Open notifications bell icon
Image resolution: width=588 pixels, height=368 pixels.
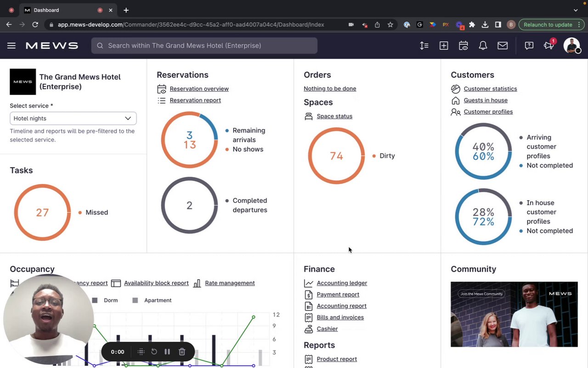483,46
